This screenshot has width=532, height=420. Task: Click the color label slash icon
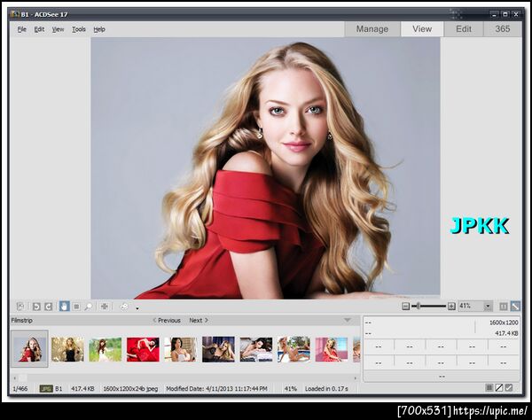coord(498,387)
